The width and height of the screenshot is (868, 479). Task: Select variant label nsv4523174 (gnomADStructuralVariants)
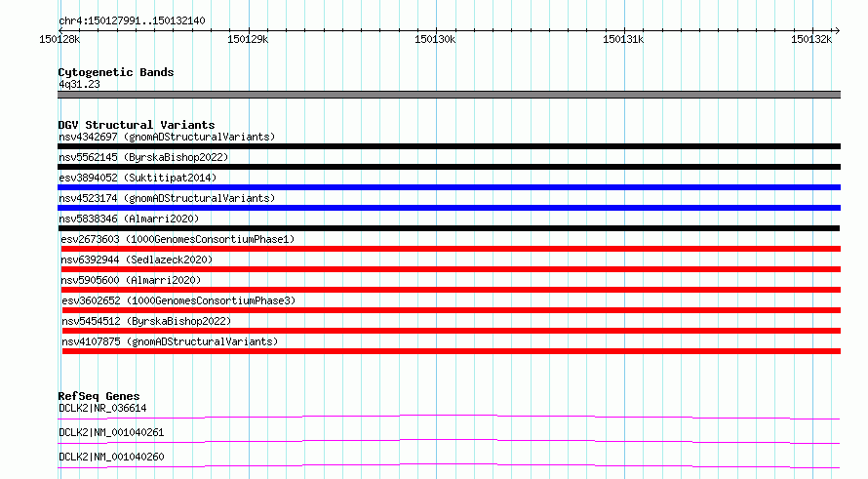coord(167,198)
